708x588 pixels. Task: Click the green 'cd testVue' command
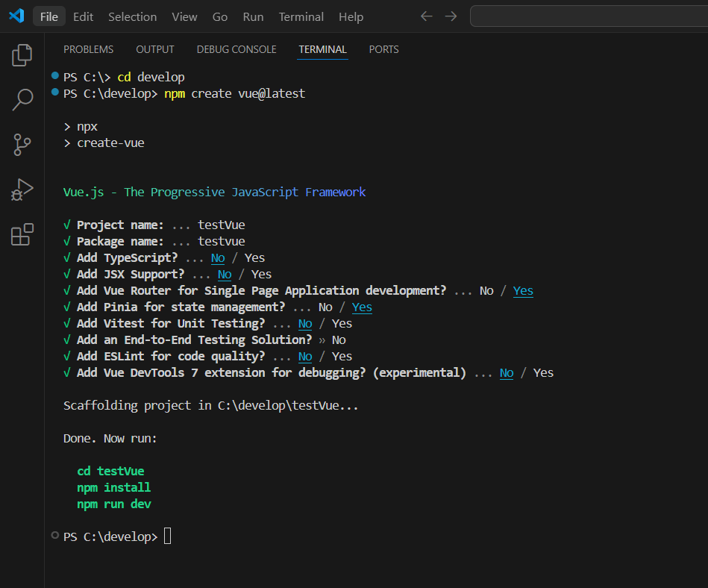(110, 471)
